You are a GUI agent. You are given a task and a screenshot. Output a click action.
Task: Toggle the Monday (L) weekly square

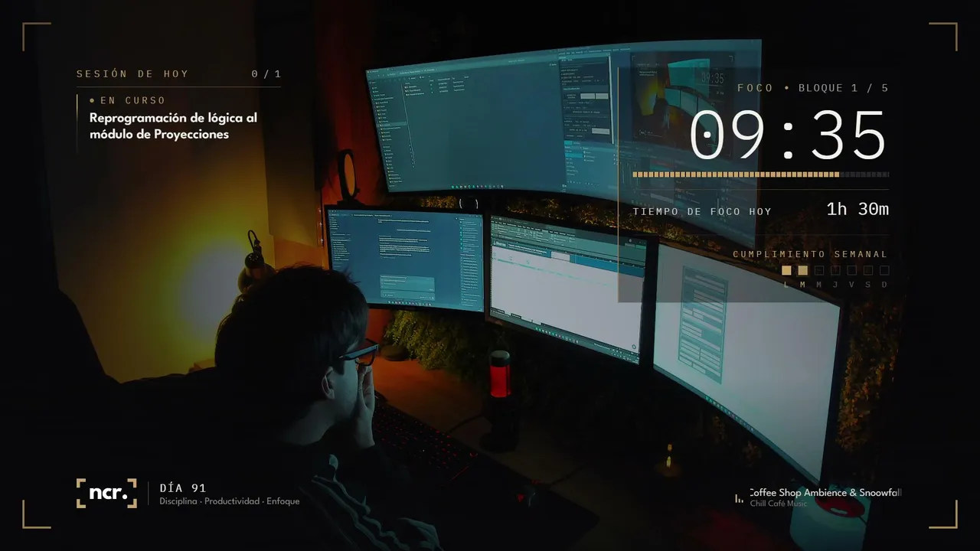(x=786, y=270)
